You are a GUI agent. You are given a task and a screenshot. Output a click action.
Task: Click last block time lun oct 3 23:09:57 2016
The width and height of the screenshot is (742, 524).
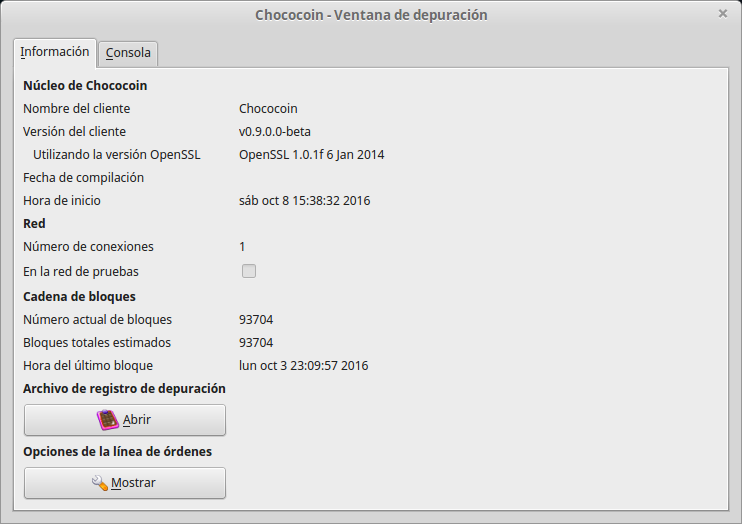pos(304,365)
